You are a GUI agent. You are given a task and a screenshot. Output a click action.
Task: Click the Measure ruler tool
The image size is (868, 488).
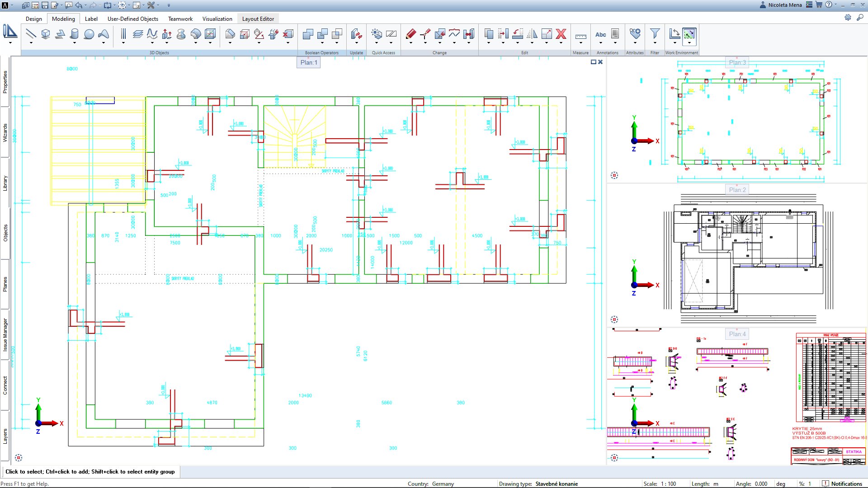[x=580, y=36]
